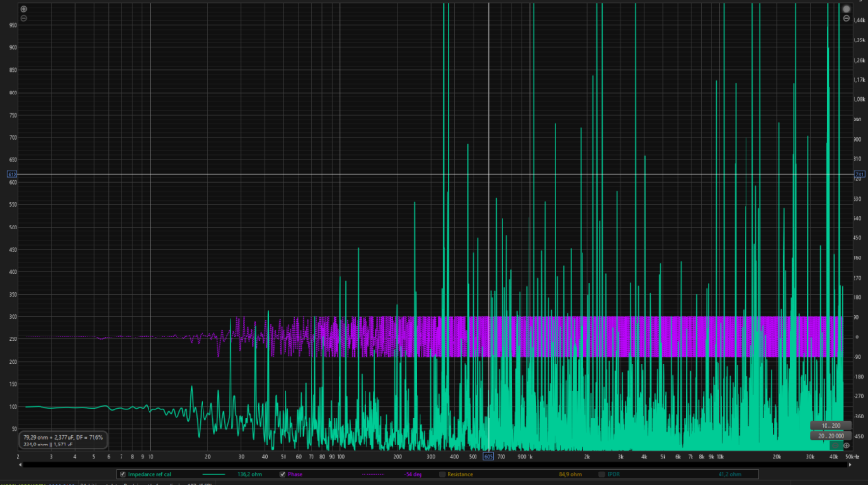Zoom in the horizontal frequency axis
868x485 pixels.
(846, 445)
